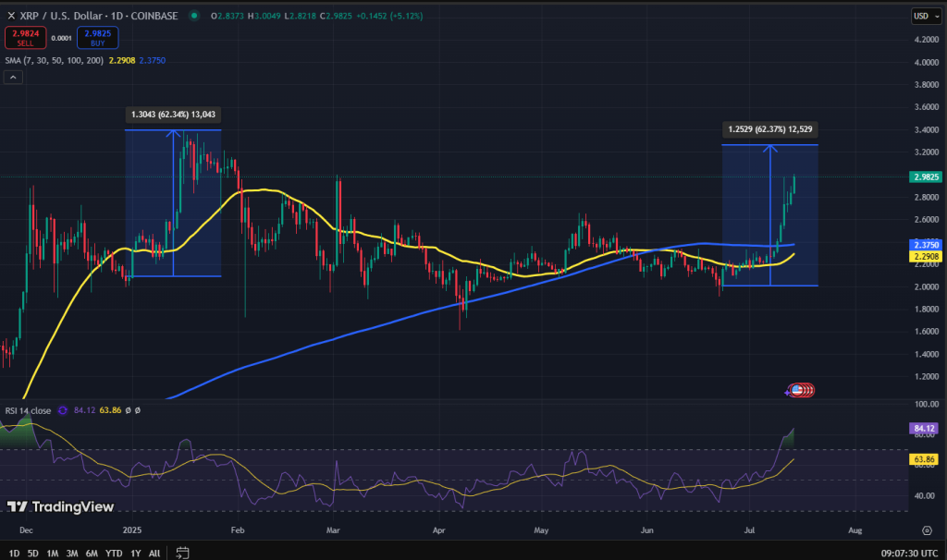Switch to the 5D time range
947x560 pixels.
(33, 553)
